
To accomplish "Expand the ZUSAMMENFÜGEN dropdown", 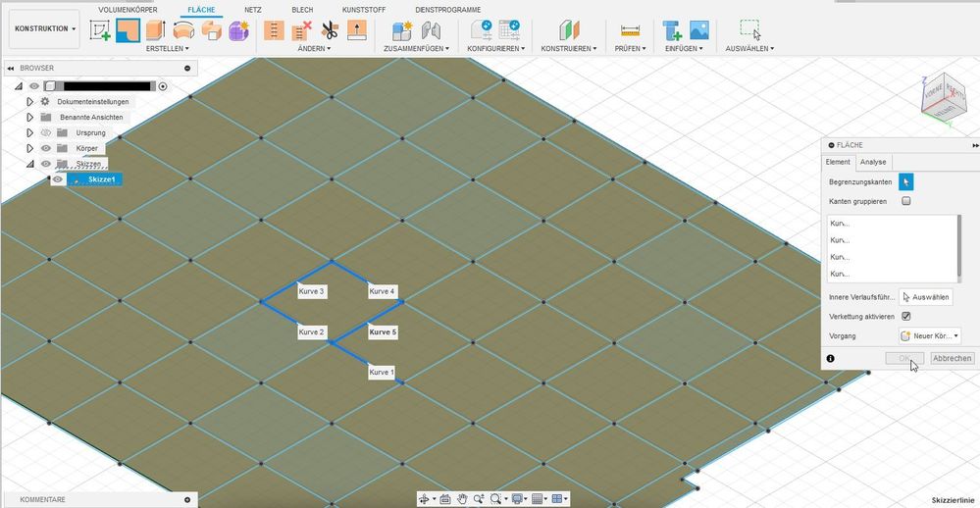I will (416, 48).
